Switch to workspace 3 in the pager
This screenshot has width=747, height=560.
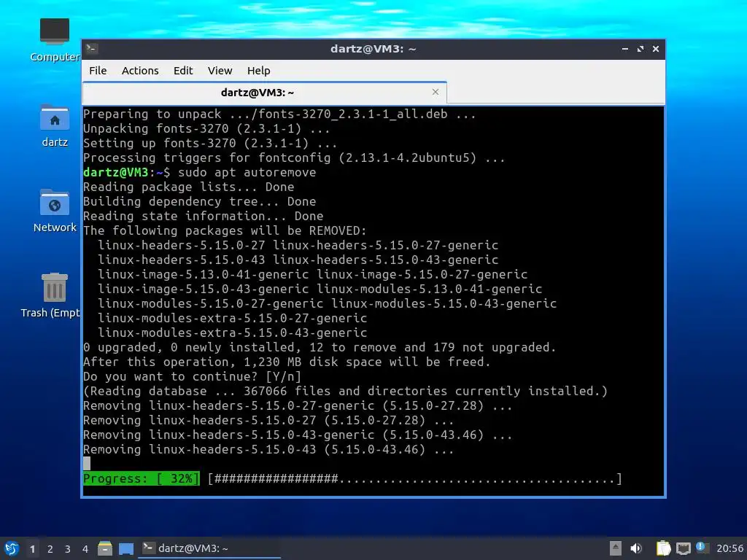point(68,549)
